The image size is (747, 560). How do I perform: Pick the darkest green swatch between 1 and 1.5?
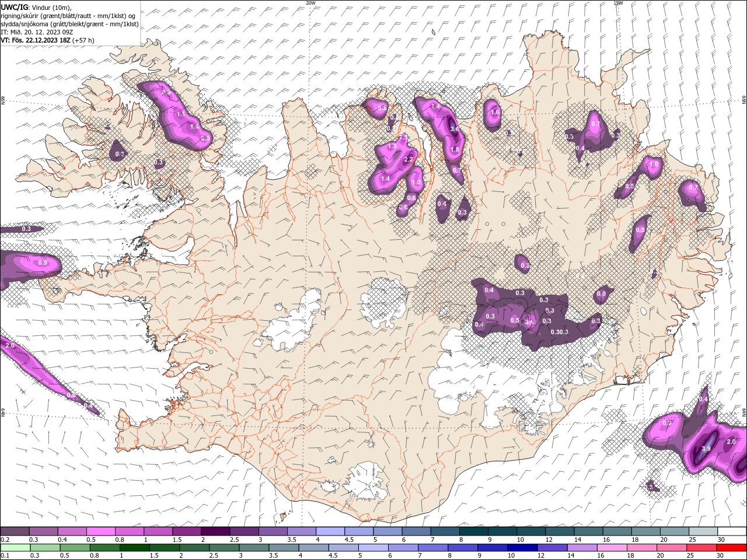point(134,547)
